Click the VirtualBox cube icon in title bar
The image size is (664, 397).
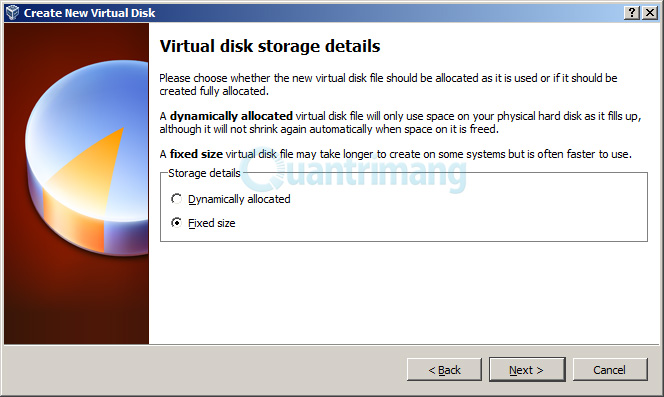pos(12,13)
